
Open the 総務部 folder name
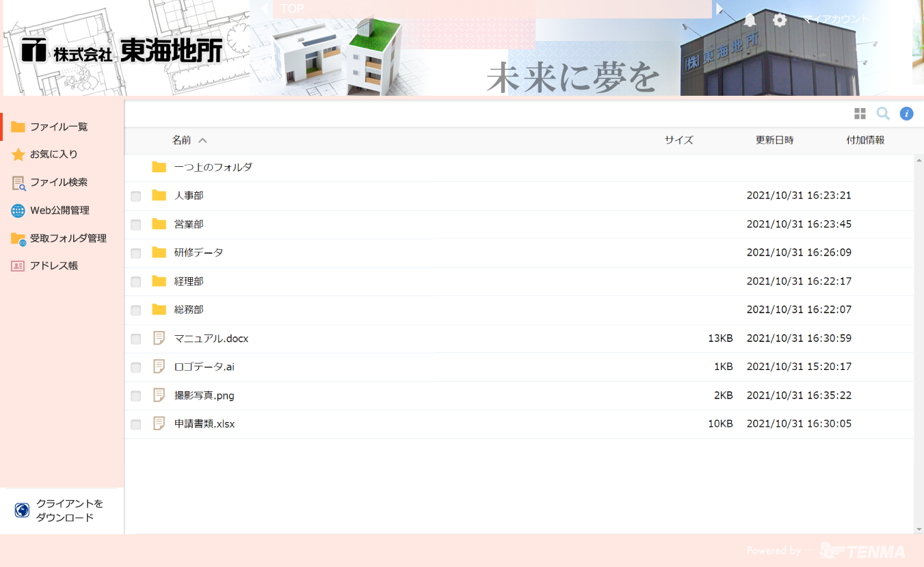[x=189, y=309]
